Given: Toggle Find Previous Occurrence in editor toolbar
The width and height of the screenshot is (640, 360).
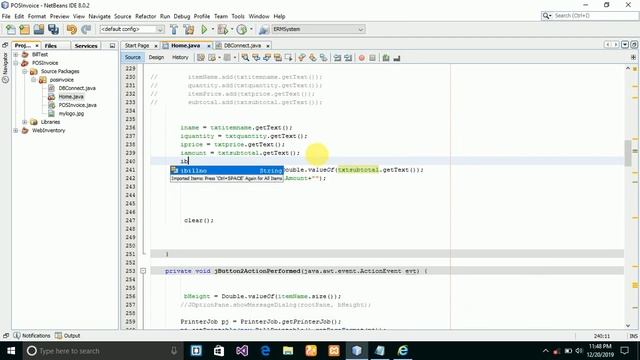Looking at the screenshot, I should 256,58.
